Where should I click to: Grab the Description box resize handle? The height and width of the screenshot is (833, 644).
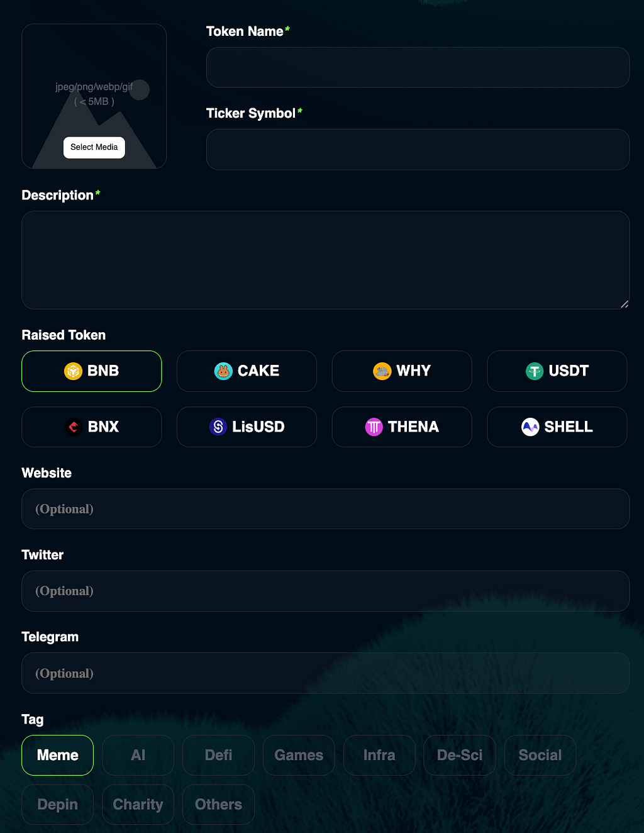[x=625, y=305]
